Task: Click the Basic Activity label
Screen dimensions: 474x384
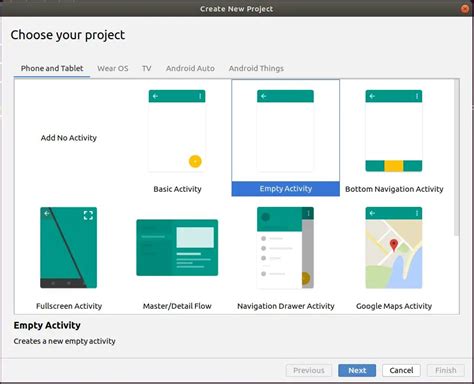Action: (x=177, y=189)
